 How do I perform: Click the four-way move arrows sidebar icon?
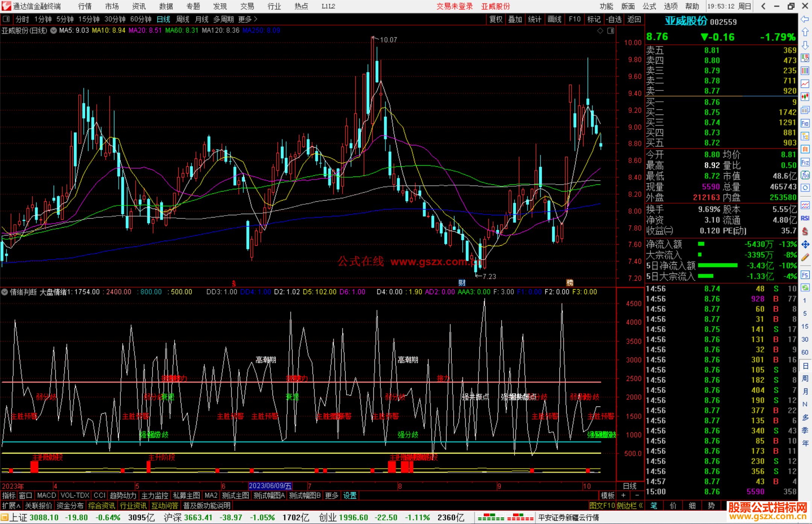pos(805,245)
